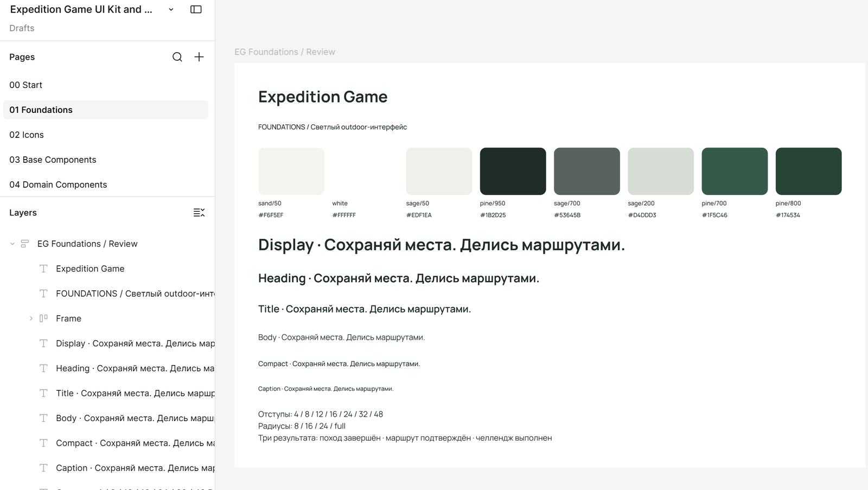Select the pine/800 color swatch
The height and width of the screenshot is (490, 868).
(x=808, y=171)
